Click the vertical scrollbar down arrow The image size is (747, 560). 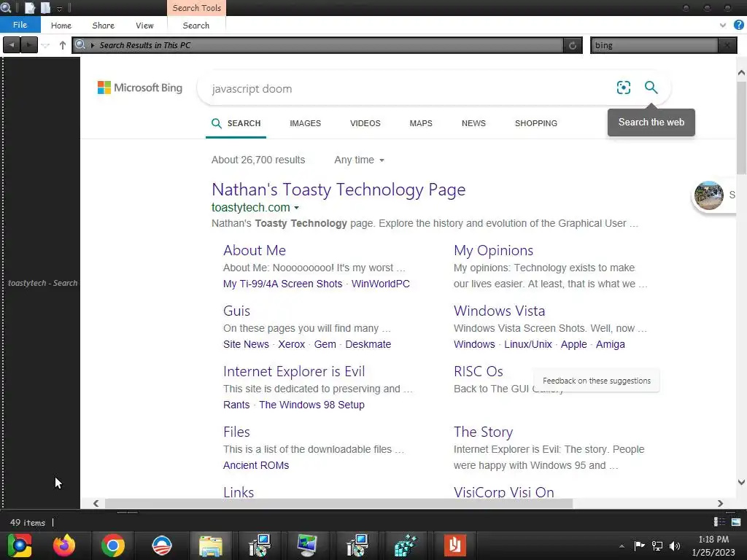(x=741, y=483)
